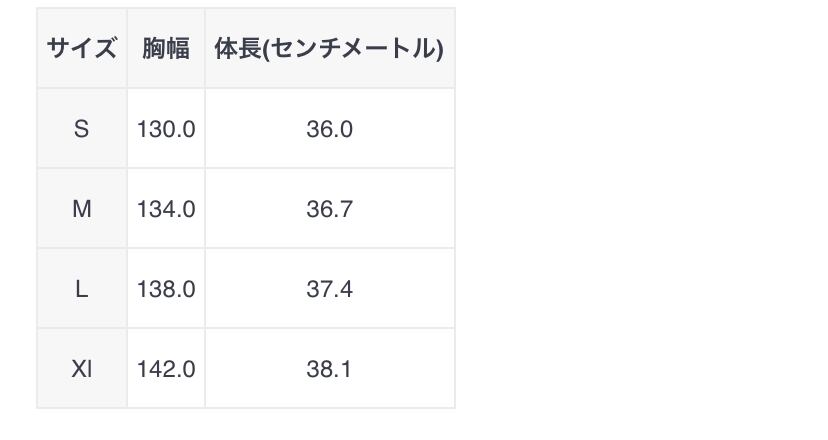Click the 134.0 chest width value
This screenshot has width=828, height=440.
coord(166,209)
